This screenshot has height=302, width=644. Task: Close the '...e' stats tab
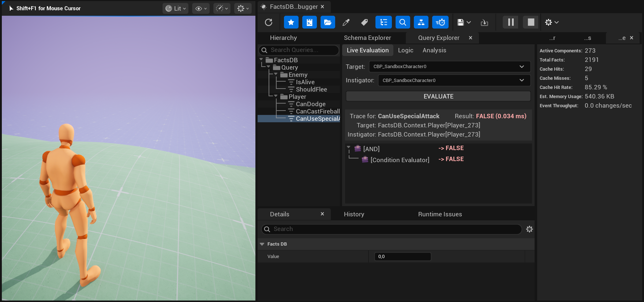(x=632, y=38)
